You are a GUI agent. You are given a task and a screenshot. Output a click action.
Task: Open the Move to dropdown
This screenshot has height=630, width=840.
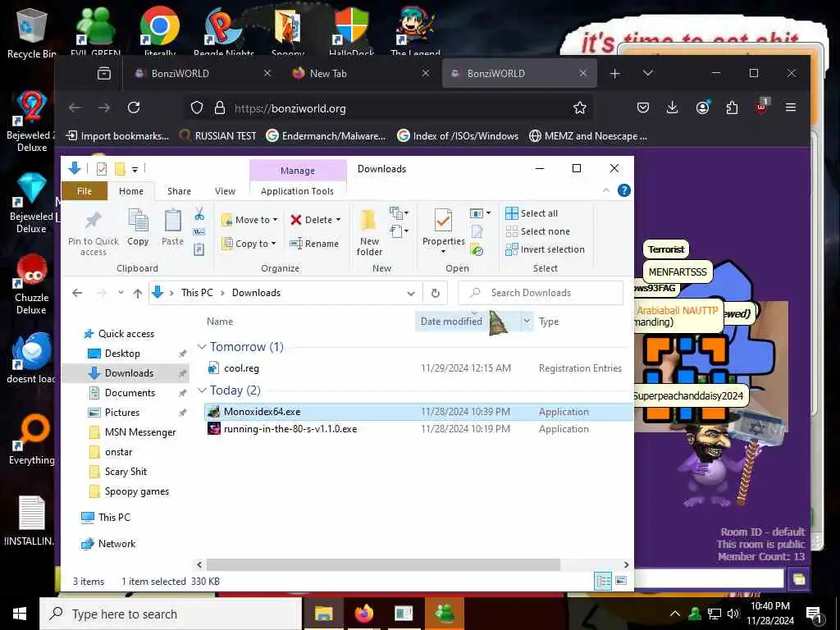[249, 220]
